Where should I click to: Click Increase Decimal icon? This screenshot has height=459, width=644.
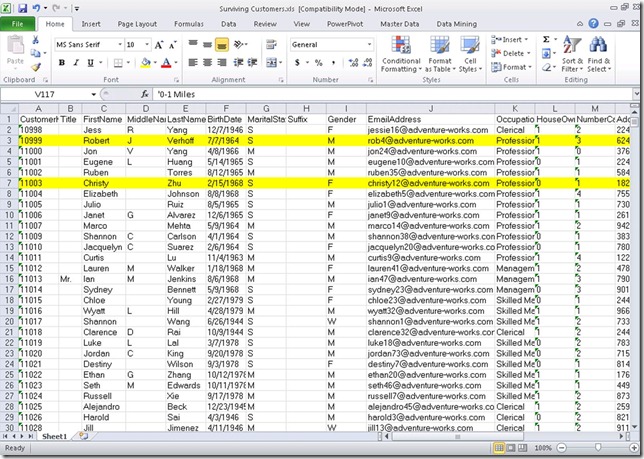(353, 63)
